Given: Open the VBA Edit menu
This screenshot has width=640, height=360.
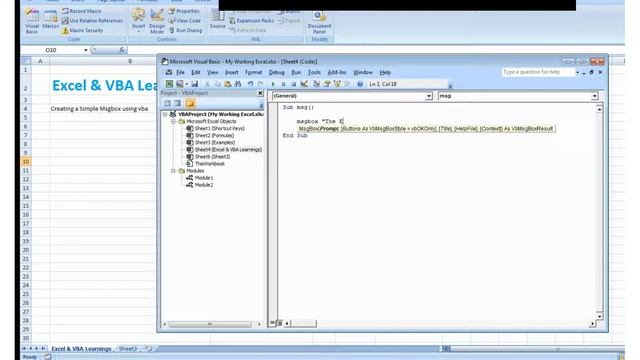Looking at the screenshot, I should click(196, 72).
